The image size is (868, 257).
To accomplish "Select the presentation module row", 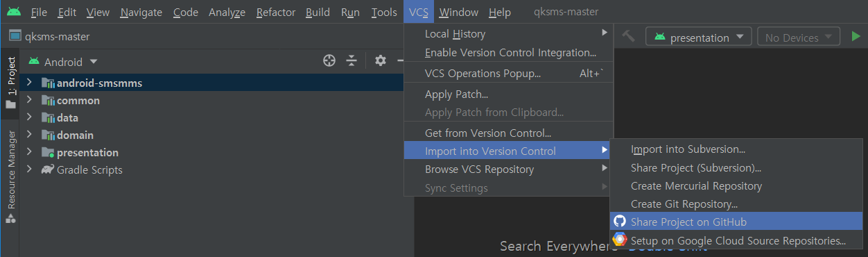I will pyautogui.click(x=212, y=152).
